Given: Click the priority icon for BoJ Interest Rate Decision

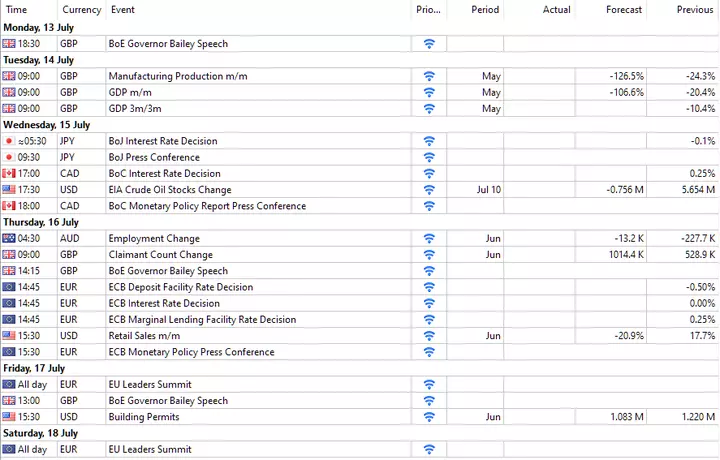Looking at the screenshot, I should pos(429,141).
